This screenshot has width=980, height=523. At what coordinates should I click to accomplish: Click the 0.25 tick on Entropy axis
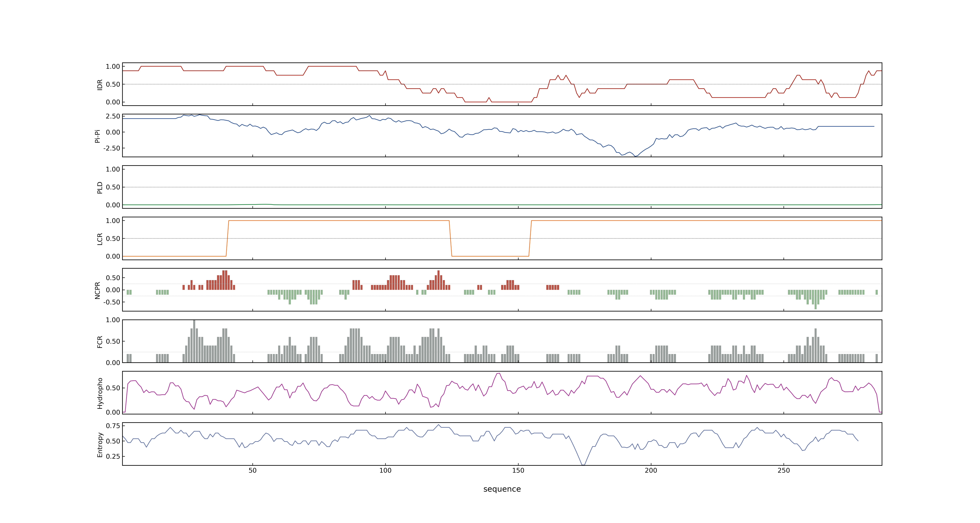point(113,456)
